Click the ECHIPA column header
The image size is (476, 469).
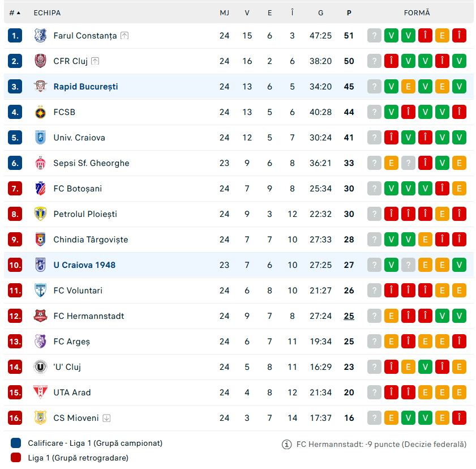tap(47, 12)
